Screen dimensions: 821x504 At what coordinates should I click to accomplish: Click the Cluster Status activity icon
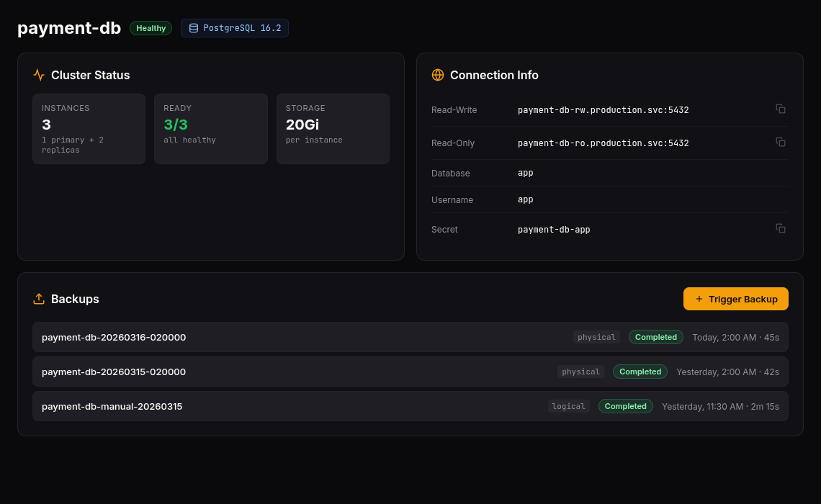coord(39,75)
